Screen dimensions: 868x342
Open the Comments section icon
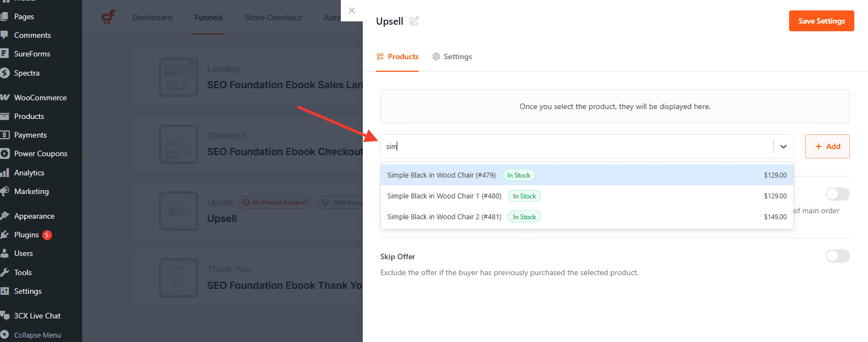7,35
